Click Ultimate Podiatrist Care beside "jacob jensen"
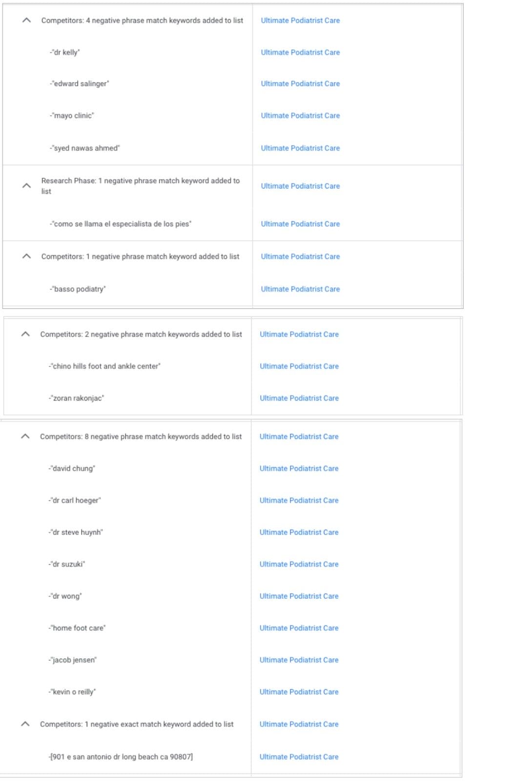The width and height of the screenshot is (532, 781). coord(299,659)
